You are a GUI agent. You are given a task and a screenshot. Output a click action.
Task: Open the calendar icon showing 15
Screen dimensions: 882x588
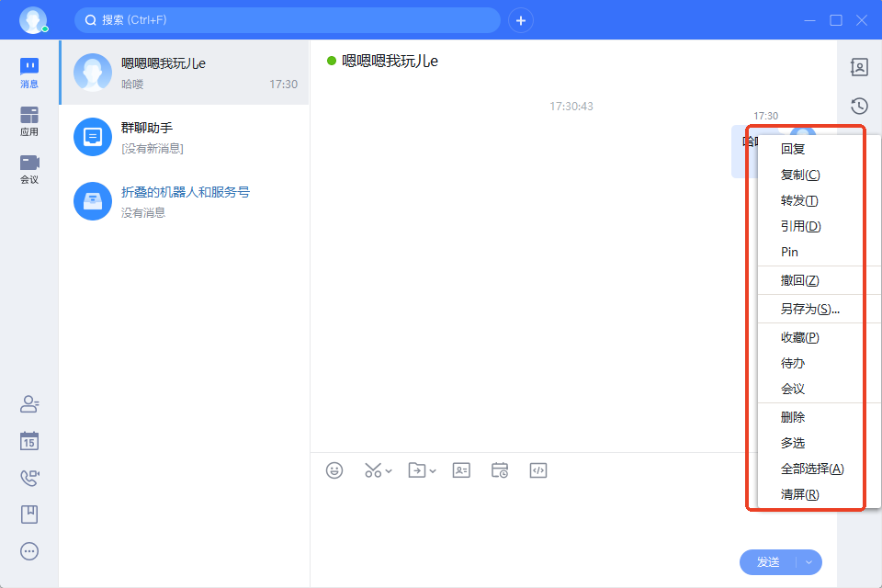click(x=29, y=441)
